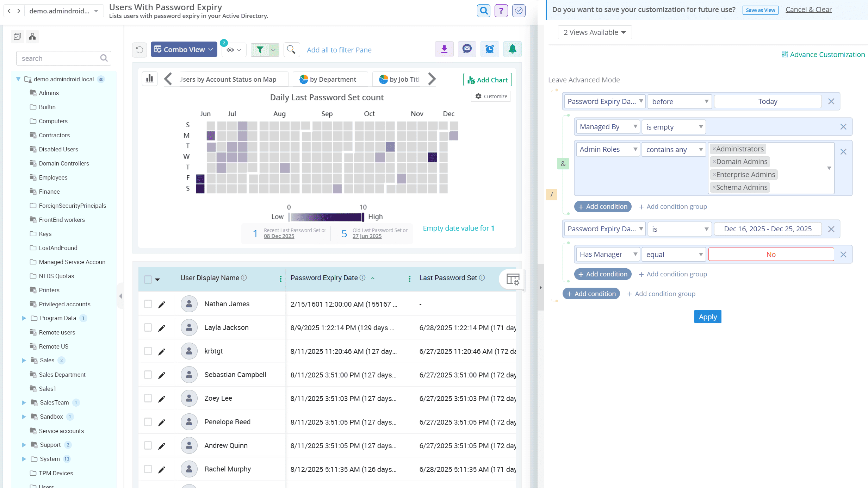
Task: Click Leave Advanced Mode link
Action: pos(584,80)
